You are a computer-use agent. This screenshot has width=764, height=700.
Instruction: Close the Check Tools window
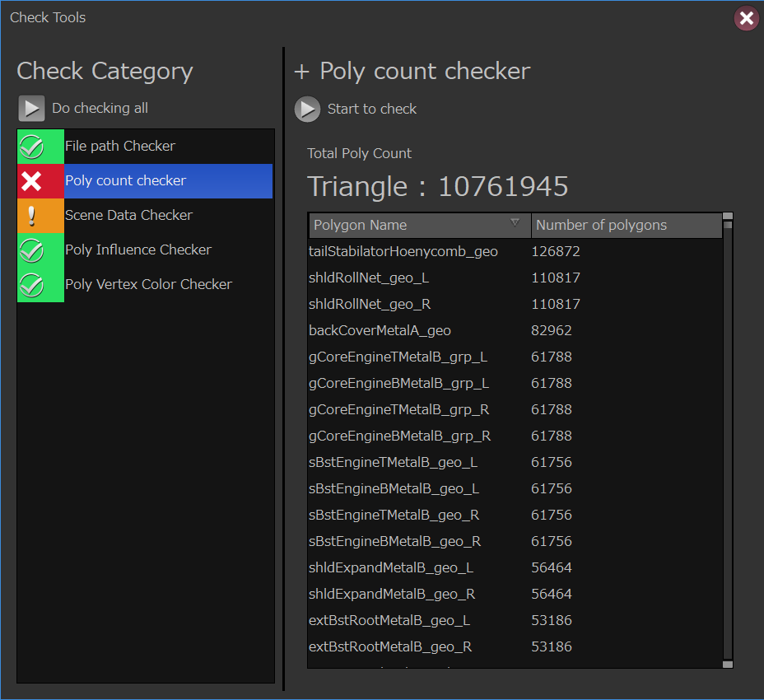(746, 18)
